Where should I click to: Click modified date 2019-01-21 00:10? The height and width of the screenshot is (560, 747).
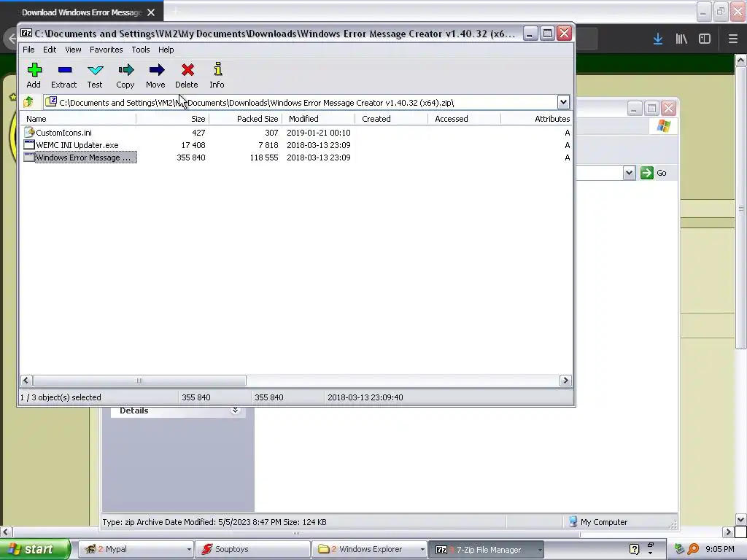coord(319,133)
